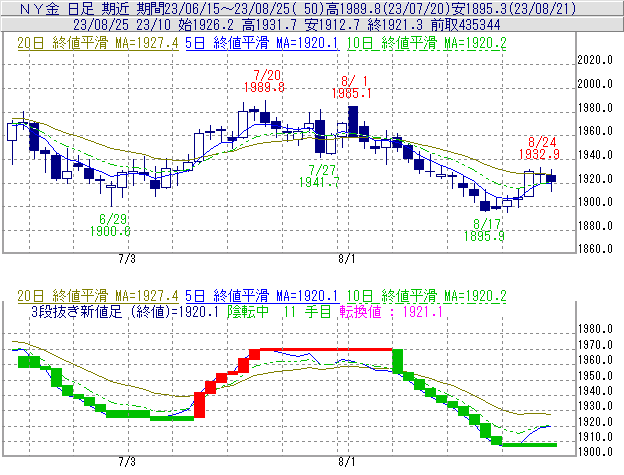Viewport: 624px width, 475px height.
Task: Select lower chart 10-day MA=1920.2 legend
Action: coord(426,296)
